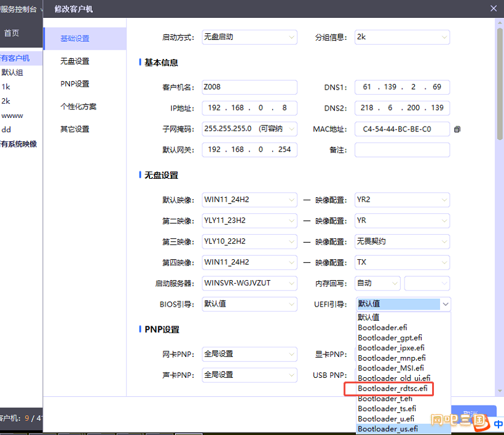The image size is (504, 435).
Task: Open the 子网掩码 dropdown
Action: 250,129
